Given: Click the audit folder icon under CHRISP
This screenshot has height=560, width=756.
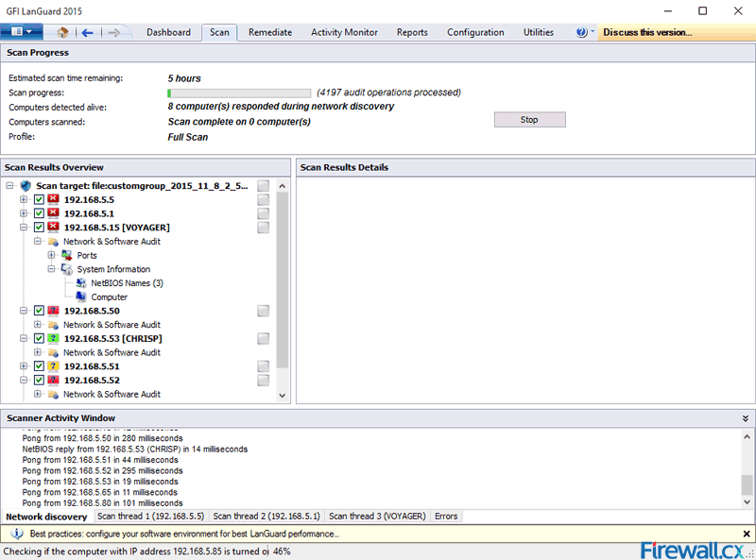Looking at the screenshot, I should (x=53, y=353).
